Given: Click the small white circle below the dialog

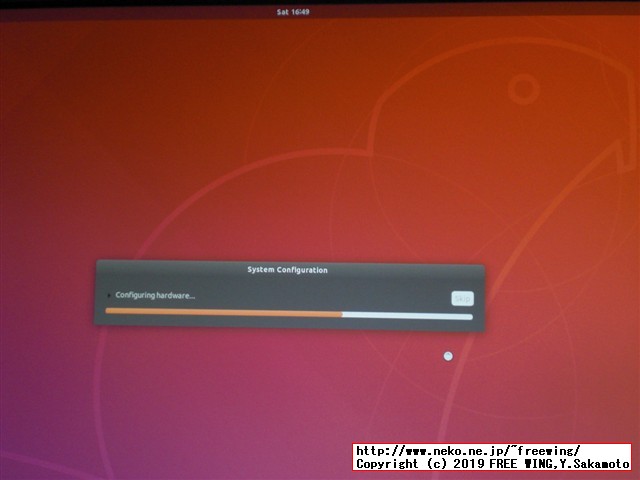Looking at the screenshot, I should (x=448, y=356).
